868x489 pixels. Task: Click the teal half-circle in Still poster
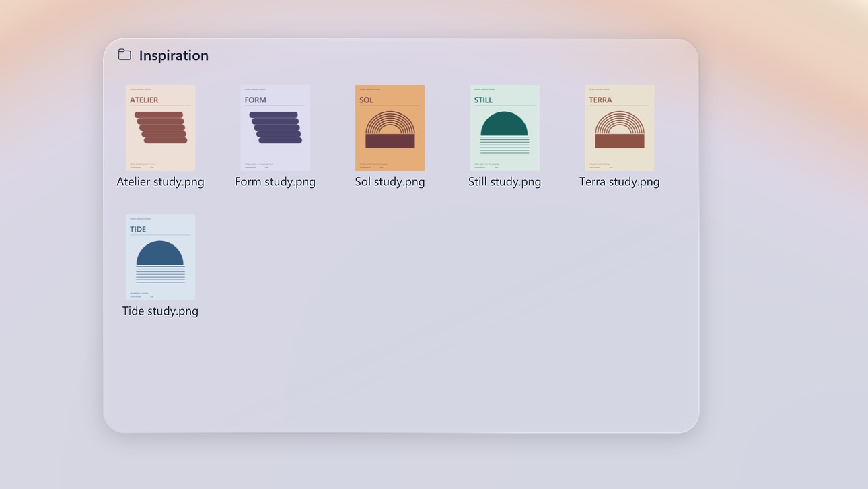pyautogui.click(x=505, y=124)
